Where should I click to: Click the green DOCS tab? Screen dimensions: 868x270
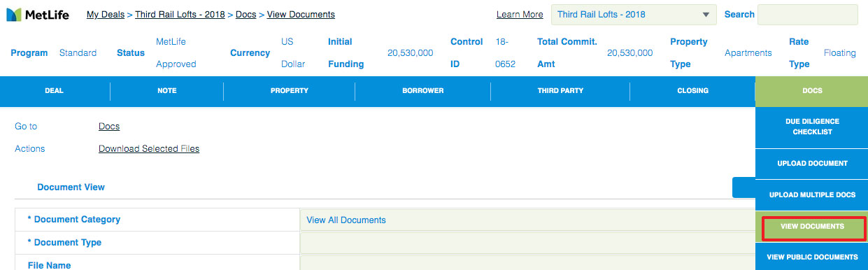(x=812, y=91)
